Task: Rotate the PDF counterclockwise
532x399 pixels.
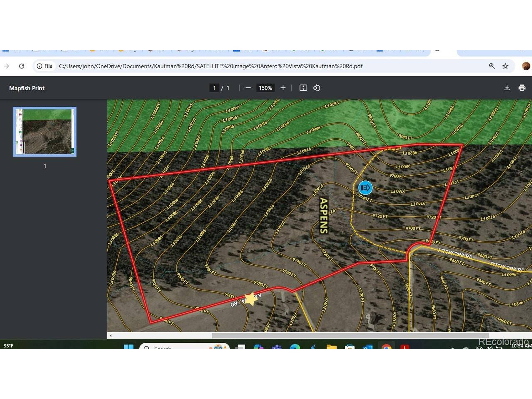Action: click(x=316, y=88)
